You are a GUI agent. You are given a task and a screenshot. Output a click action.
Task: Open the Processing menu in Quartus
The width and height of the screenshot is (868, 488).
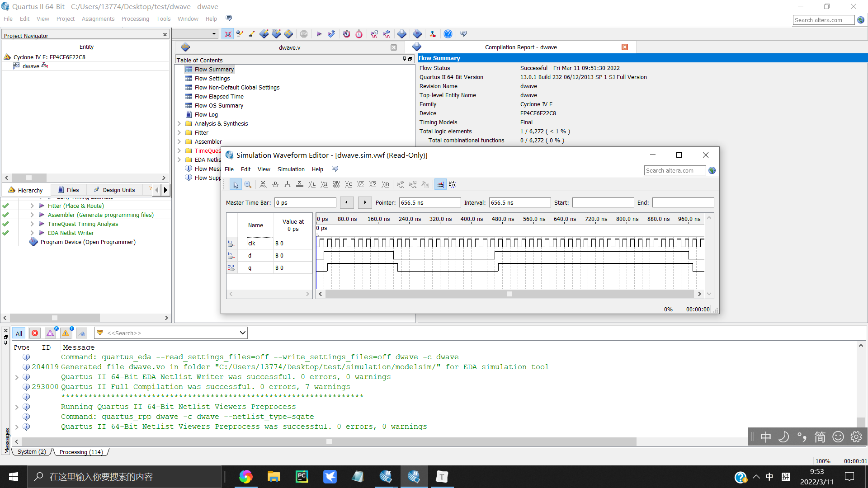click(135, 19)
